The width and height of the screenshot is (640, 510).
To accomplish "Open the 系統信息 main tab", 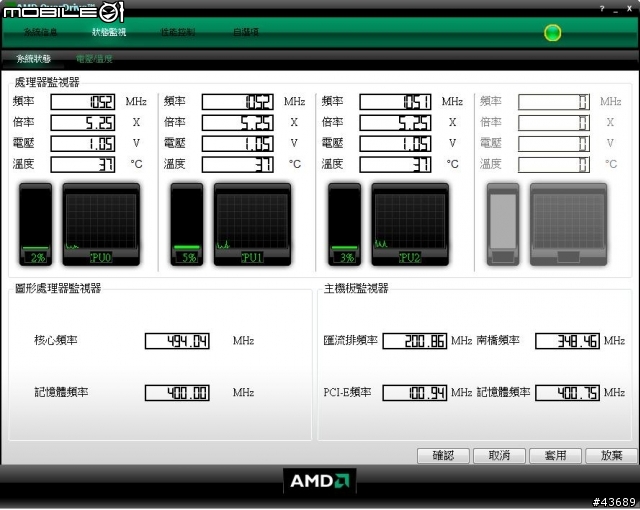I will [x=40, y=32].
